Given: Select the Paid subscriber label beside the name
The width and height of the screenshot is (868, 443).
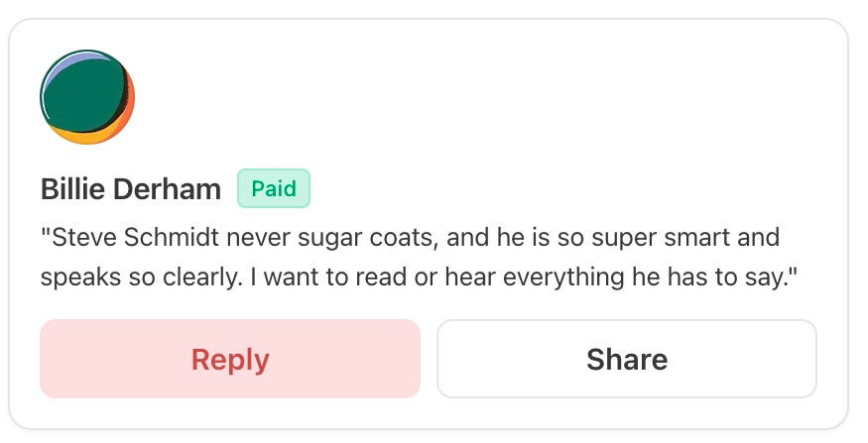Looking at the screenshot, I should [x=274, y=188].
